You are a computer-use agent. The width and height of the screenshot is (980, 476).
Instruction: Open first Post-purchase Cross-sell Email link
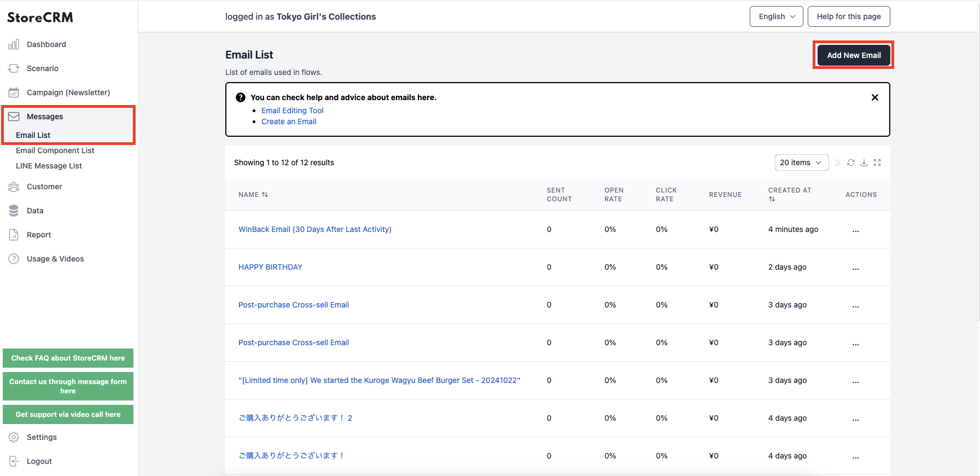[x=294, y=305]
